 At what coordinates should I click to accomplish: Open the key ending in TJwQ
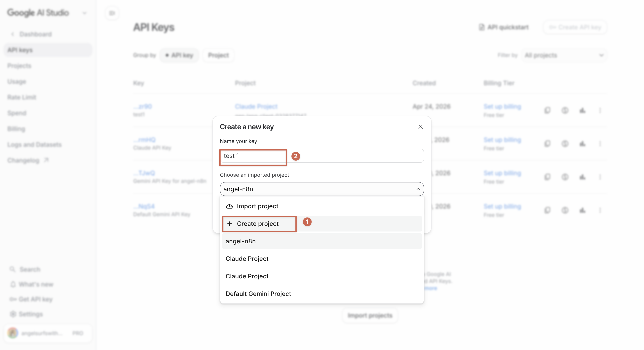144,173
